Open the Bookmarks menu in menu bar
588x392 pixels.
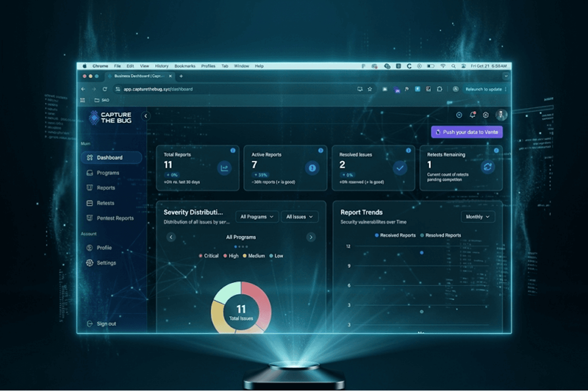pyautogui.click(x=185, y=66)
